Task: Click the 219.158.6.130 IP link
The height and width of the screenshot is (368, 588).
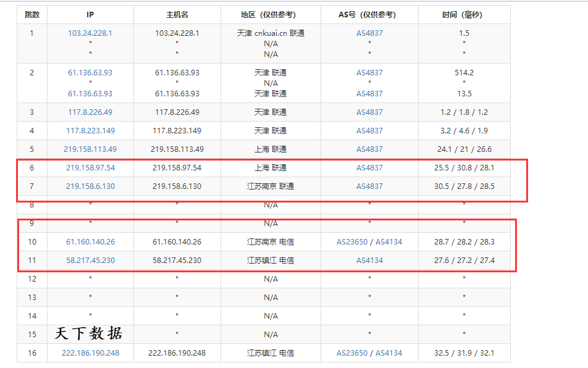Action: 90,186
